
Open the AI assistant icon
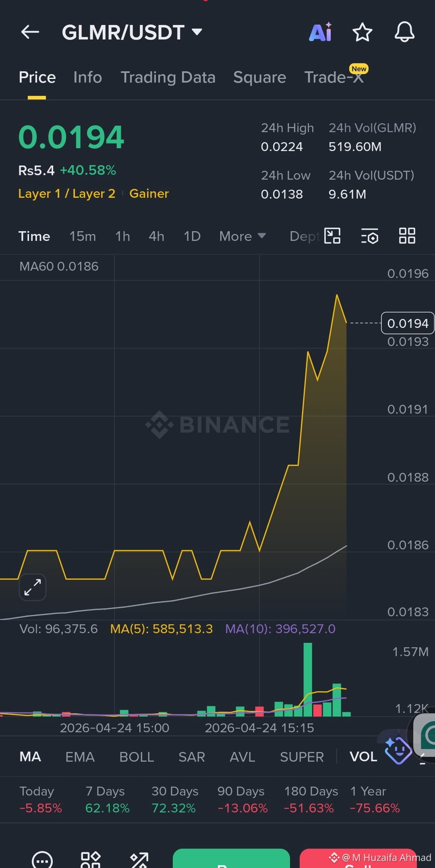321,32
